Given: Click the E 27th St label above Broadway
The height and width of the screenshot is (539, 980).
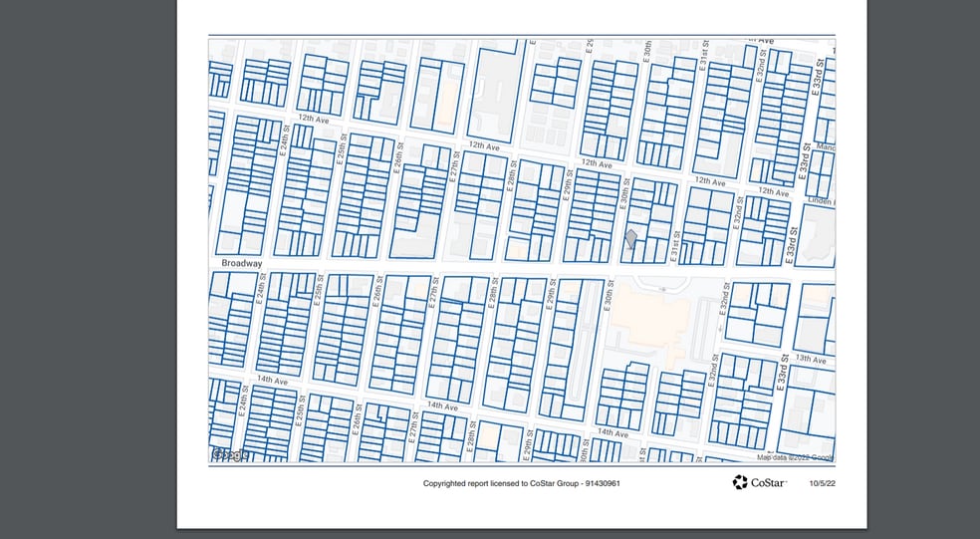Looking at the screenshot, I should tap(455, 167).
